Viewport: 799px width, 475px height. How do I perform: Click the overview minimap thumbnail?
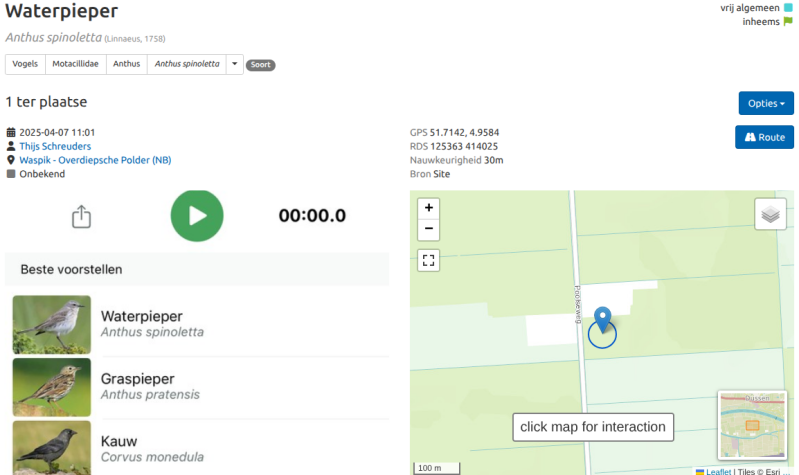pyautogui.click(x=752, y=425)
